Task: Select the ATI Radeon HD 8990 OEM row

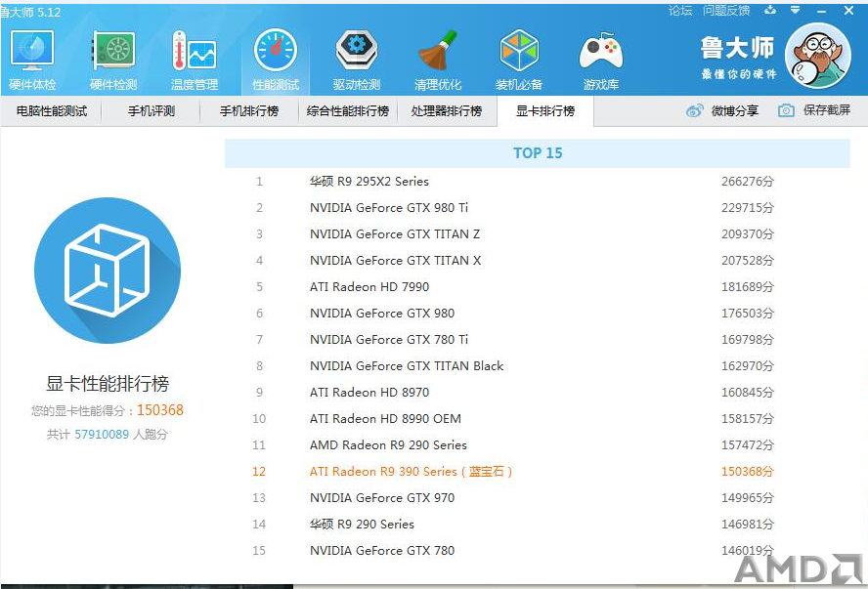Action: click(x=538, y=419)
